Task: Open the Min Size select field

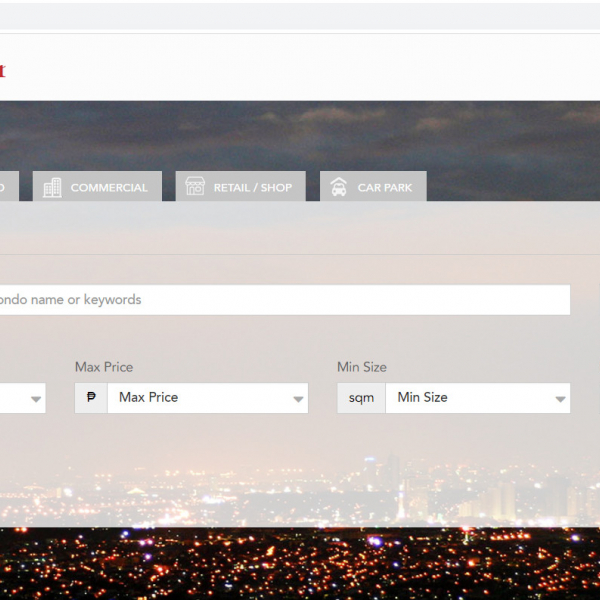Action: click(x=470, y=397)
